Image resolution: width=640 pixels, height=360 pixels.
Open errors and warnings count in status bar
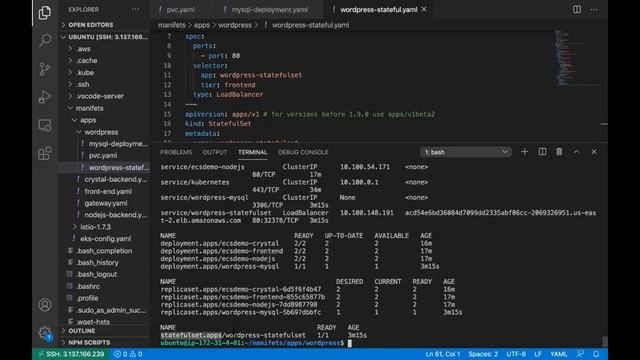[x=128, y=354]
